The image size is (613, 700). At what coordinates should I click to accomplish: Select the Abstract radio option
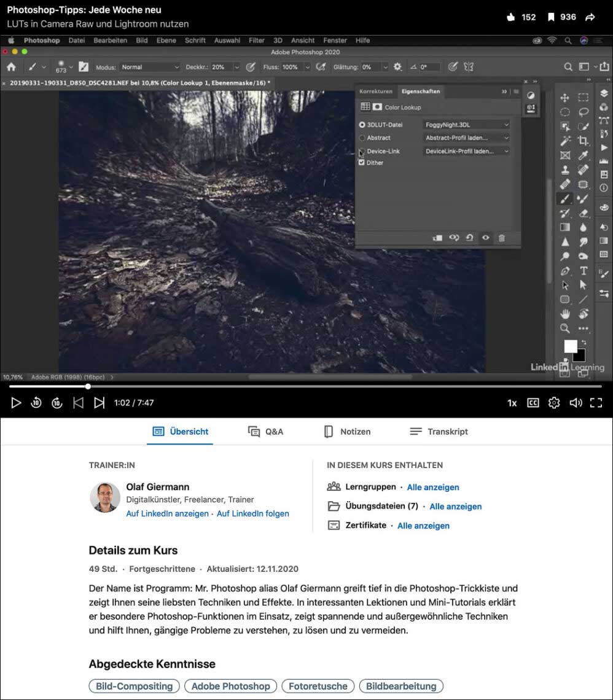(x=362, y=138)
